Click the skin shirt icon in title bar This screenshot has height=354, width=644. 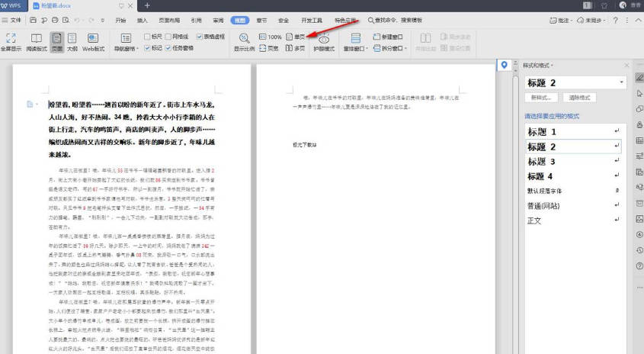pos(604,5)
